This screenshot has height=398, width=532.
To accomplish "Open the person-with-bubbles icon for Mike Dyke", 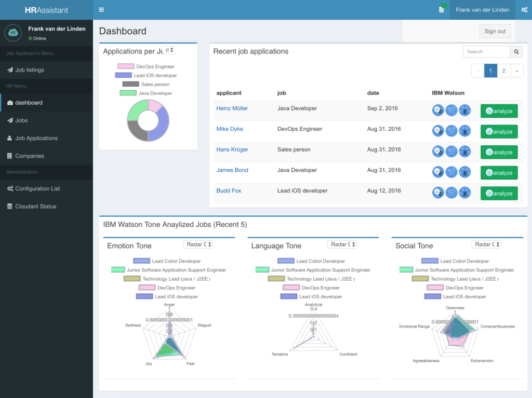I will tap(451, 131).
